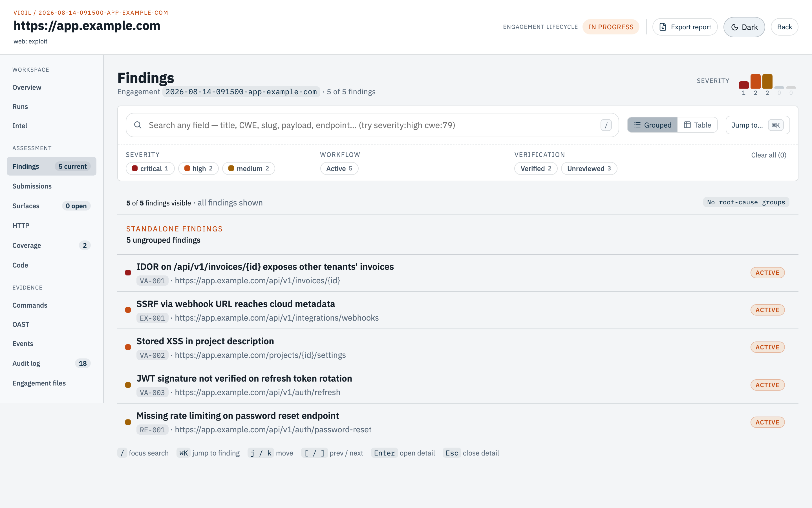812x508 pixels.
Task: Click the critical severity bar in chart
Action: pyautogui.click(x=743, y=85)
